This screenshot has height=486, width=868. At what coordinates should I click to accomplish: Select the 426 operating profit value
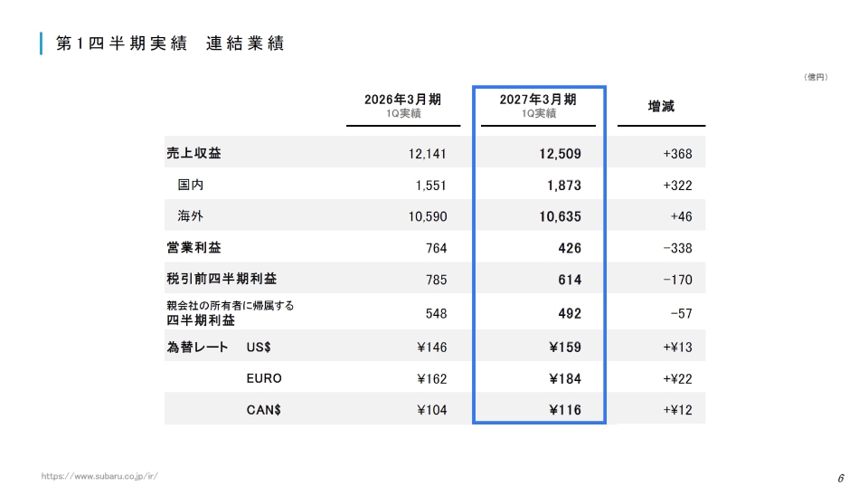[570, 248]
